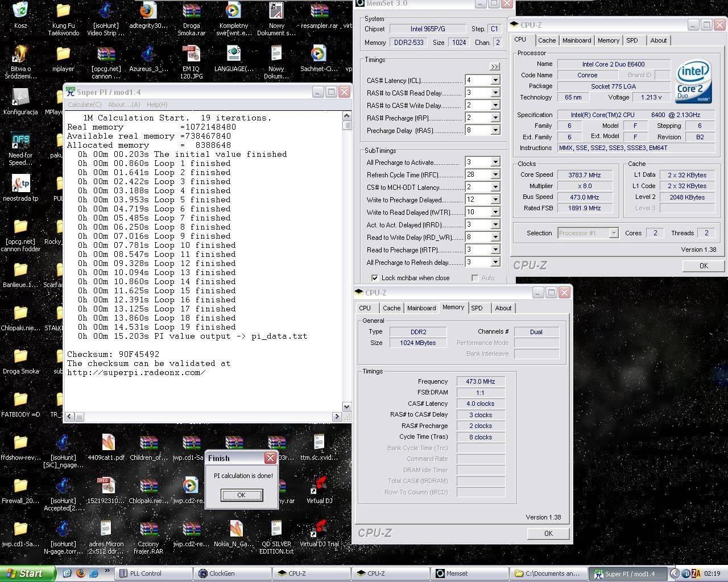Click Super PI vertical scrollbar down arrow
The image size is (728, 582).
(x=347, y=406)
